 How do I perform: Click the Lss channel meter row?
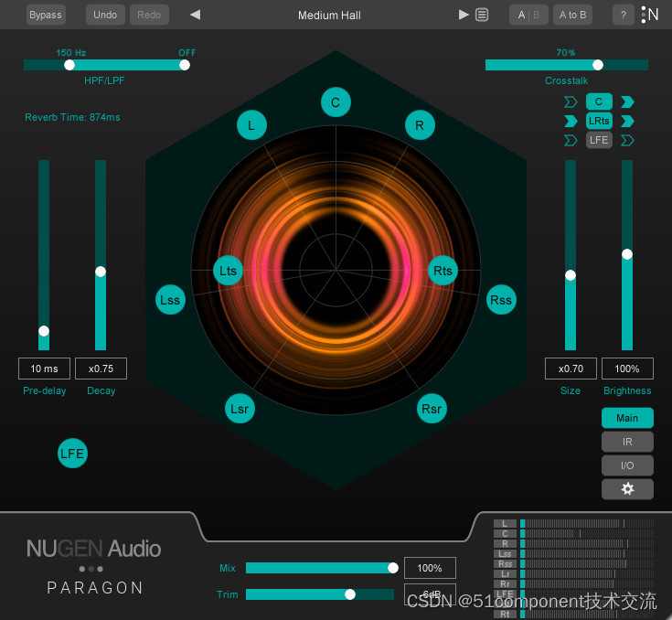[x=574, y=553]
